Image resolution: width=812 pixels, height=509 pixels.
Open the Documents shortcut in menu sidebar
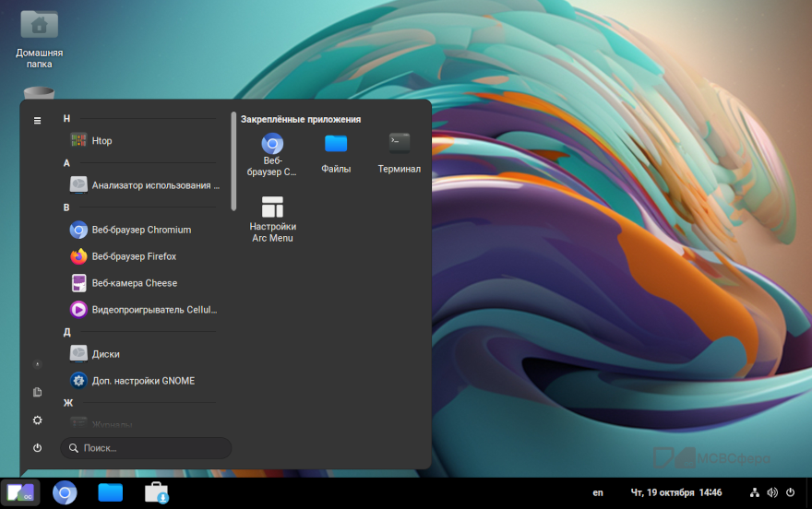coord(37,392)
